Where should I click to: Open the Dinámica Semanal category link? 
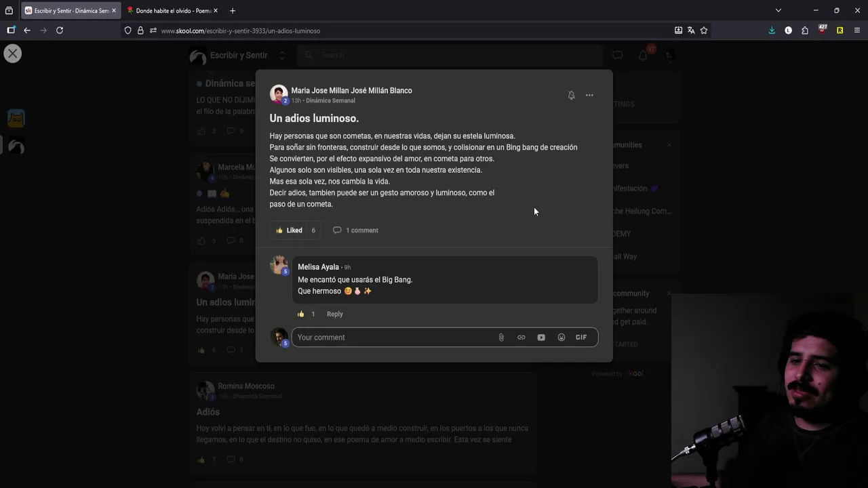click(330, 101)
